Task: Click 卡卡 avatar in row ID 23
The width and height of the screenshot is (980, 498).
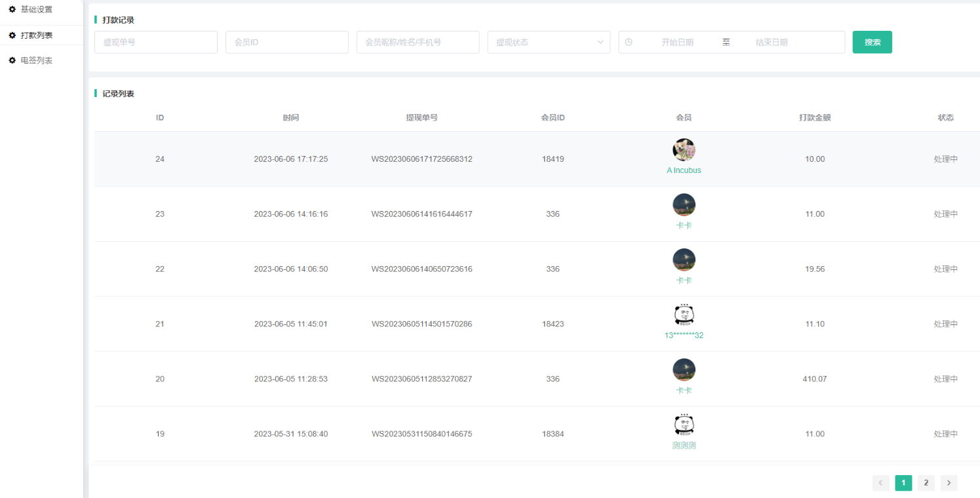Action: pyautogui.click(x=684, y=204)
